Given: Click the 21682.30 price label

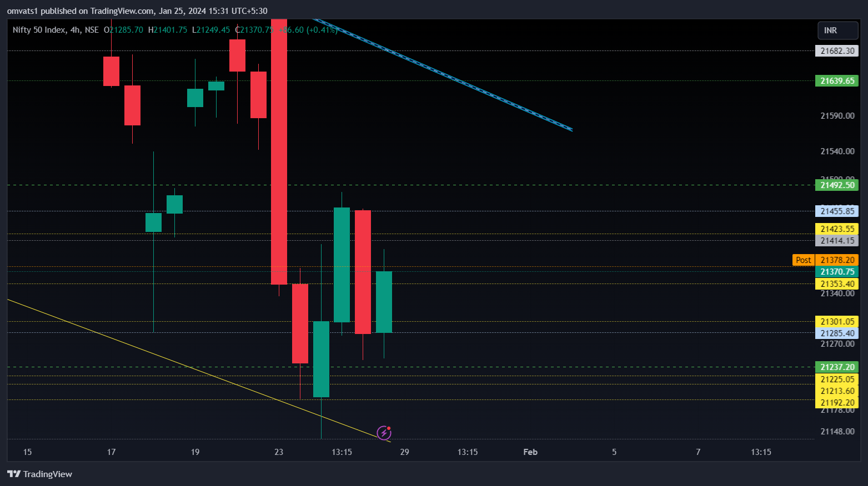Looking at the screenshot, I should pos(837,51).
